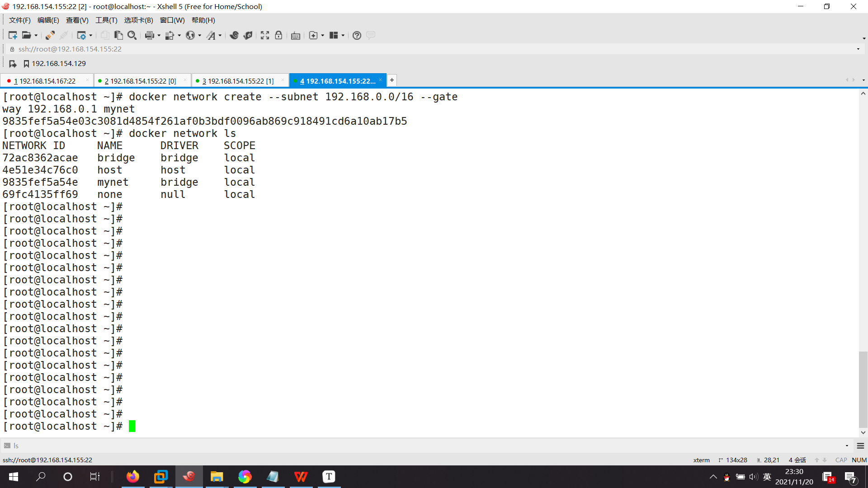Open Find with the magnifier icon
868x488 pixels.
coord(132,35)
